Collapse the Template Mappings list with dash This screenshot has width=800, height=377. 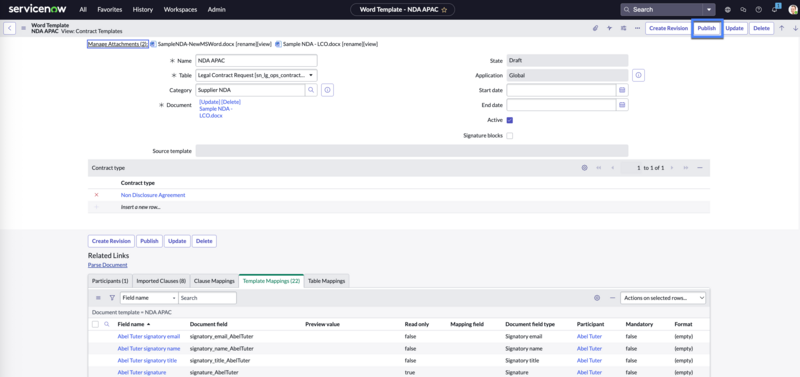click(612, 298)
